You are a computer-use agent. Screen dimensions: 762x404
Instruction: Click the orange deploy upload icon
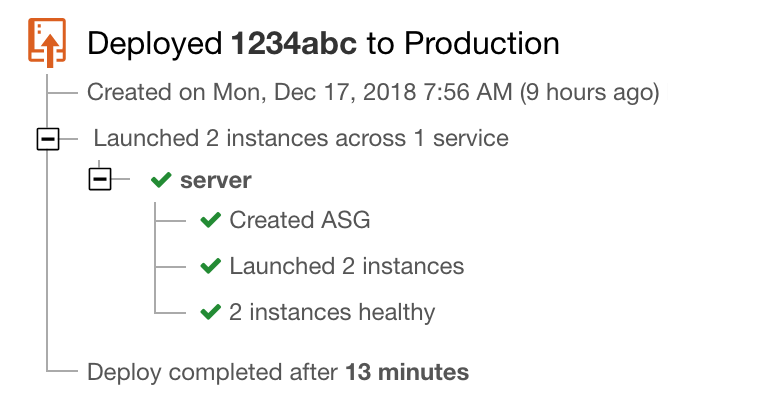tap(47, 42)
